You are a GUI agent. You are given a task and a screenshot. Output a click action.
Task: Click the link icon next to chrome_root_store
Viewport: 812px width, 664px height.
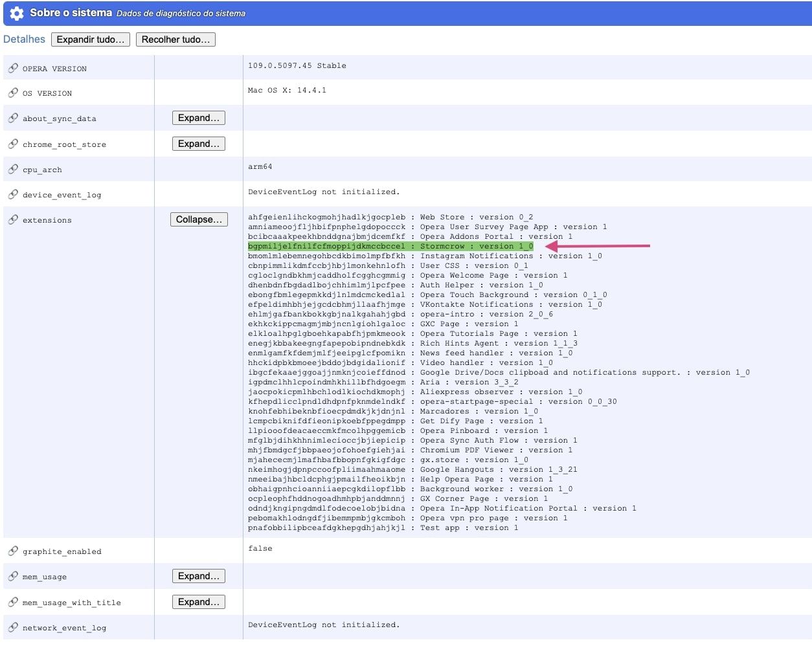tap(12, 144)
